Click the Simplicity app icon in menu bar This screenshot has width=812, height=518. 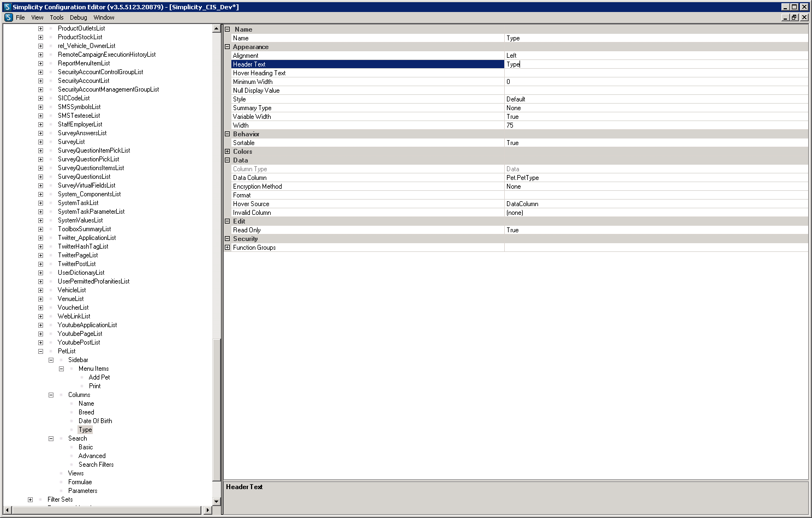[x=9, y=17]
